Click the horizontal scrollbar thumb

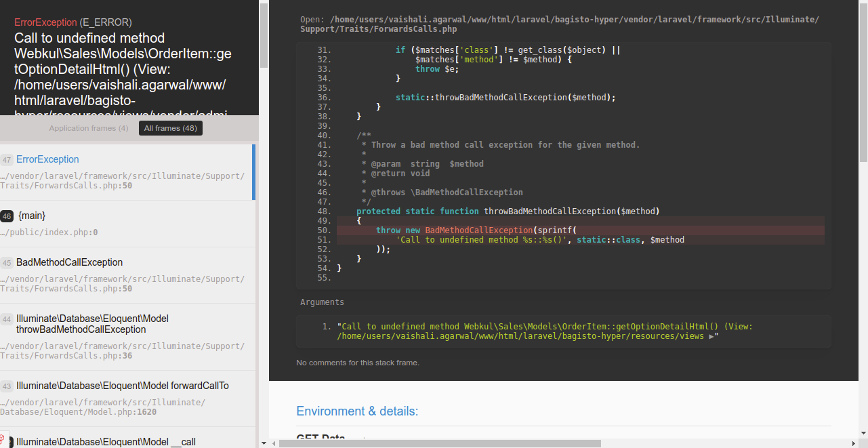(x=439, y=443)
